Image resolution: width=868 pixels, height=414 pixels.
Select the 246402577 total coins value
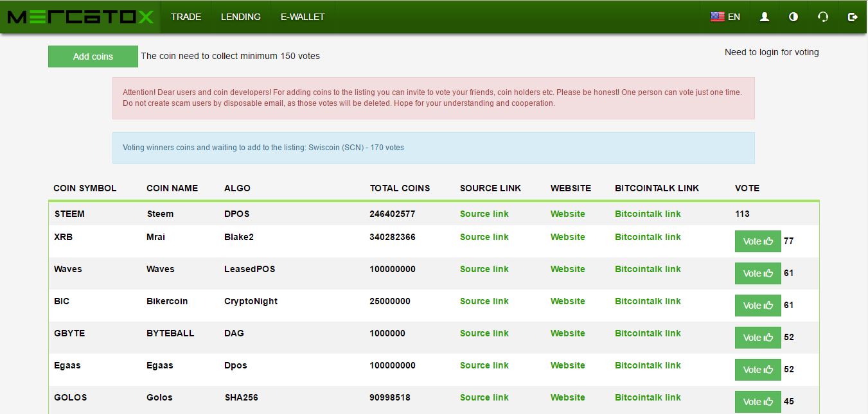(393, 214)
